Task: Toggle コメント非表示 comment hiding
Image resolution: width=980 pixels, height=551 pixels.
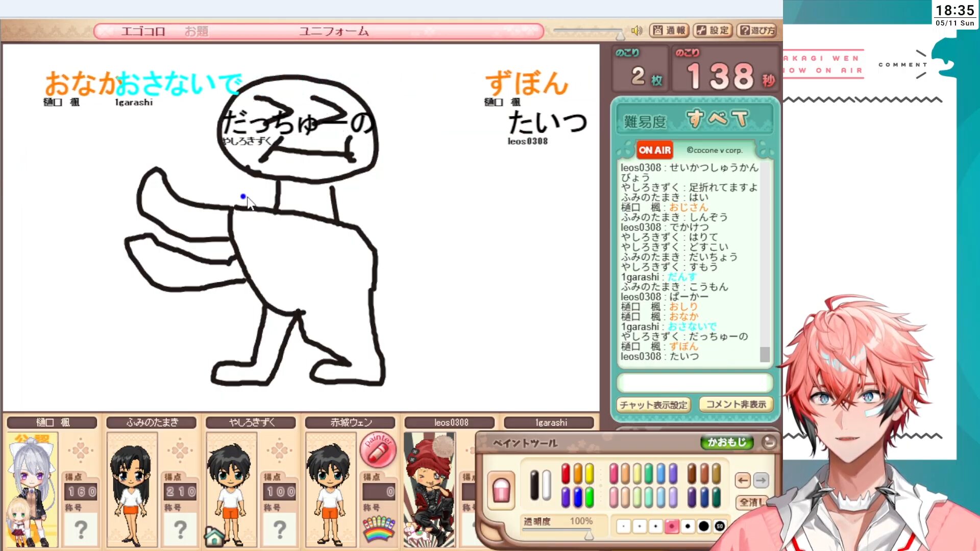Action: point(736,405)
